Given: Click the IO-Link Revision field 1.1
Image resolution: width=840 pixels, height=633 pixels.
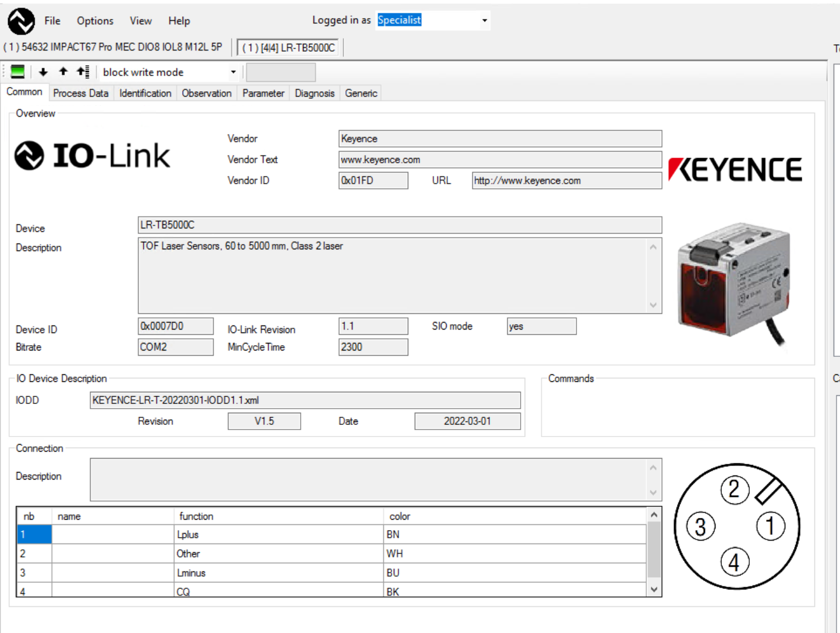Looking at the screenshot, I should point(373,326).
